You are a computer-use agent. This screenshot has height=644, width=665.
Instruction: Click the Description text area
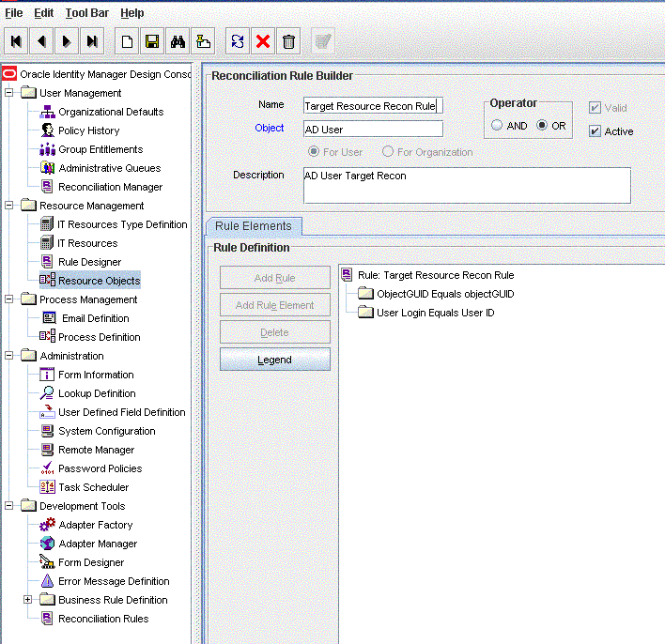(467, 186)
